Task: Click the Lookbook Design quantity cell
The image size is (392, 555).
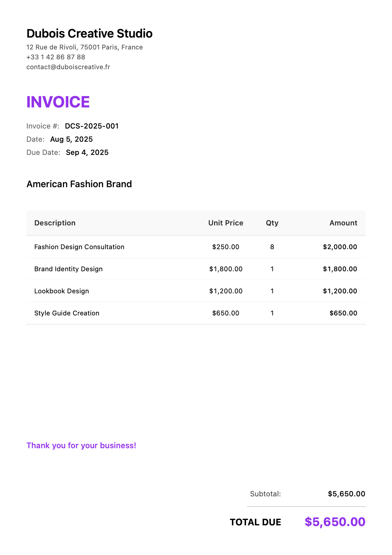Action: point(272,291)
